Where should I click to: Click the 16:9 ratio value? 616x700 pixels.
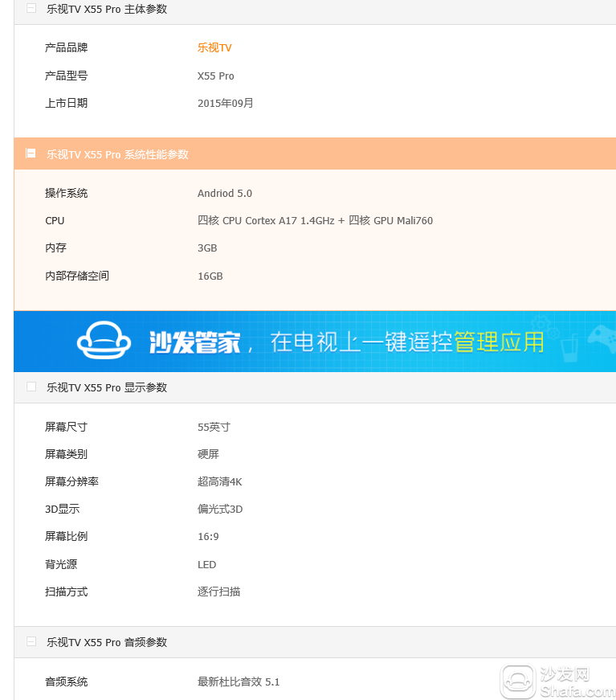coord(208,537)
